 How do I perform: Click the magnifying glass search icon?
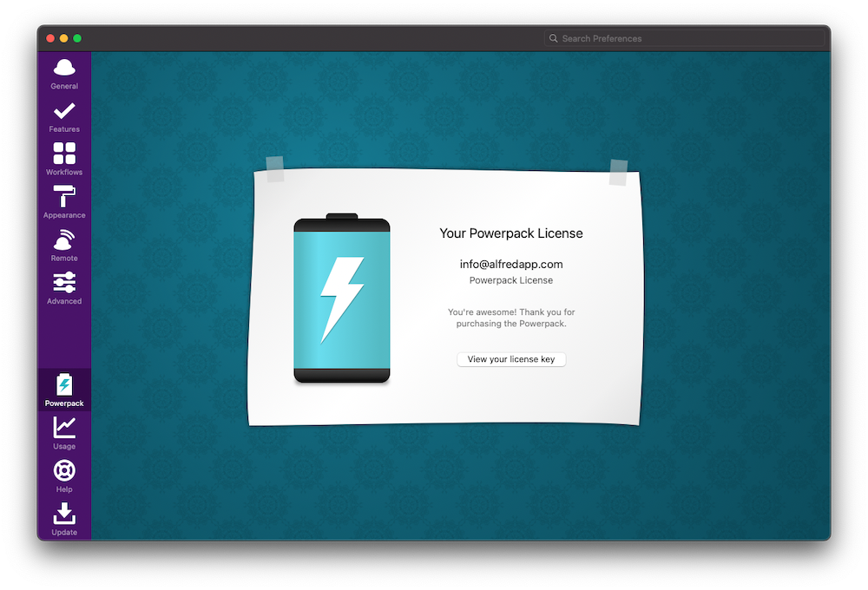pyautogui.click(x=553, y=38)
